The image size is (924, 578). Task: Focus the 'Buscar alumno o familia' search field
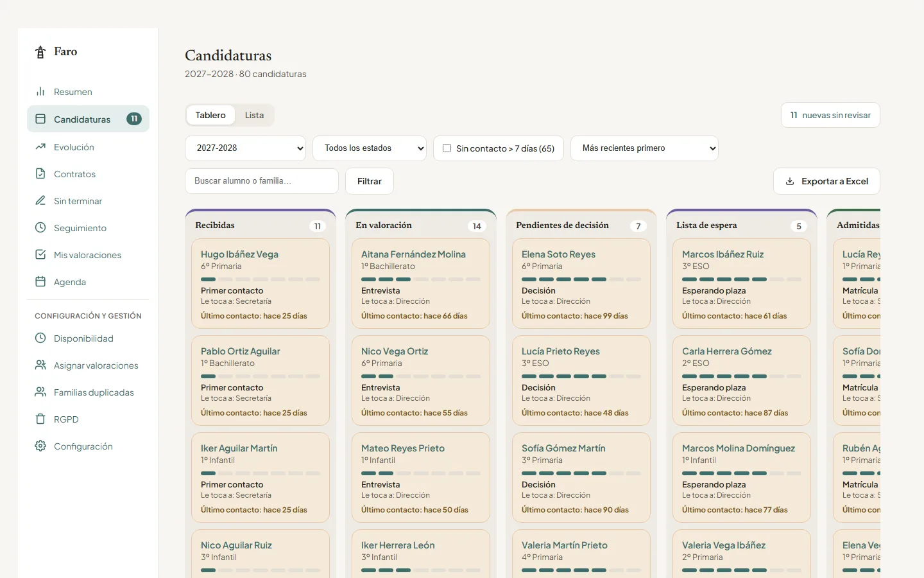tap(262, 181)
